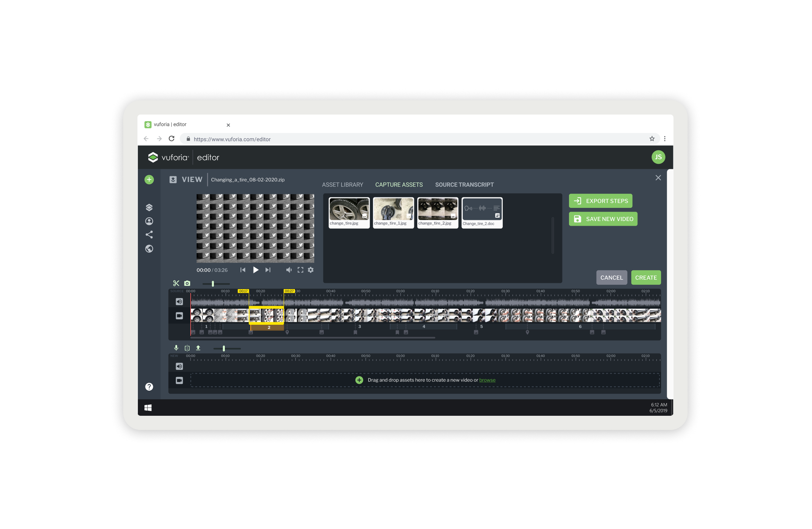Click the scissors cut tool icon
The image size is (812, 529).
tap(176, 283)
